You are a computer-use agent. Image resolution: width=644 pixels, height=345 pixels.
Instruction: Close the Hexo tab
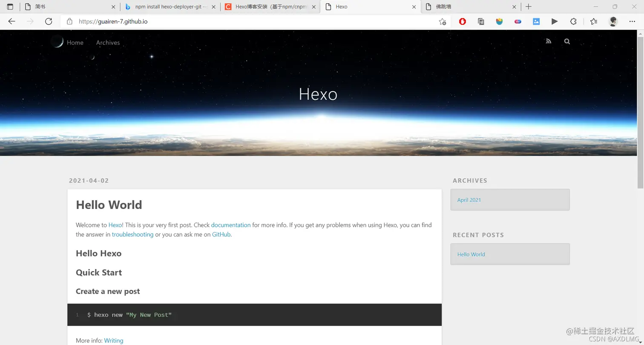coord(414,7)
